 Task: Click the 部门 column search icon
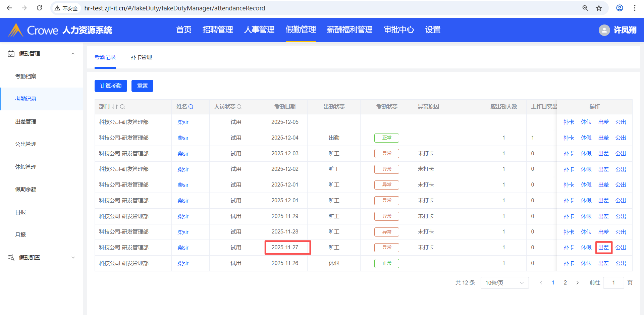tap(122, 107)
